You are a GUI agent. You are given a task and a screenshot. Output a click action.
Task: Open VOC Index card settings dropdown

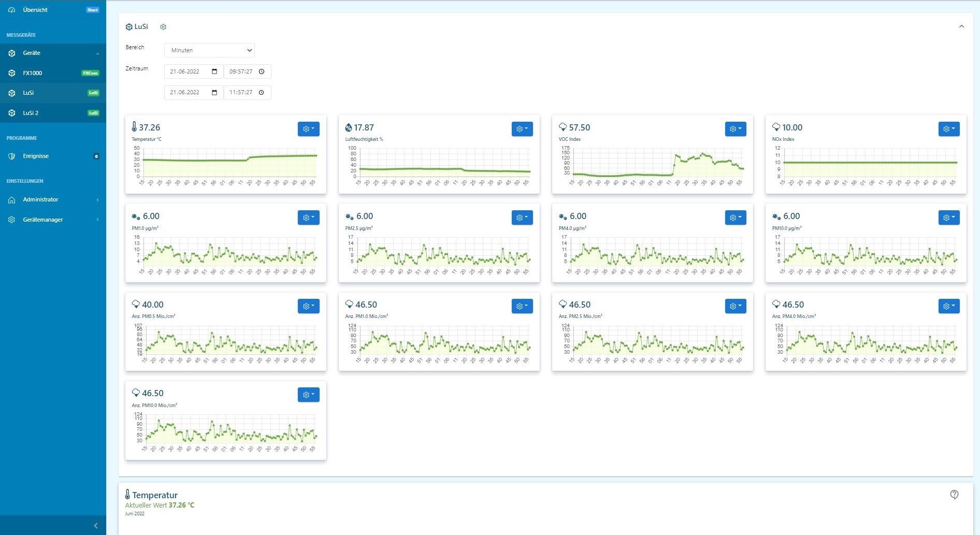736,129
